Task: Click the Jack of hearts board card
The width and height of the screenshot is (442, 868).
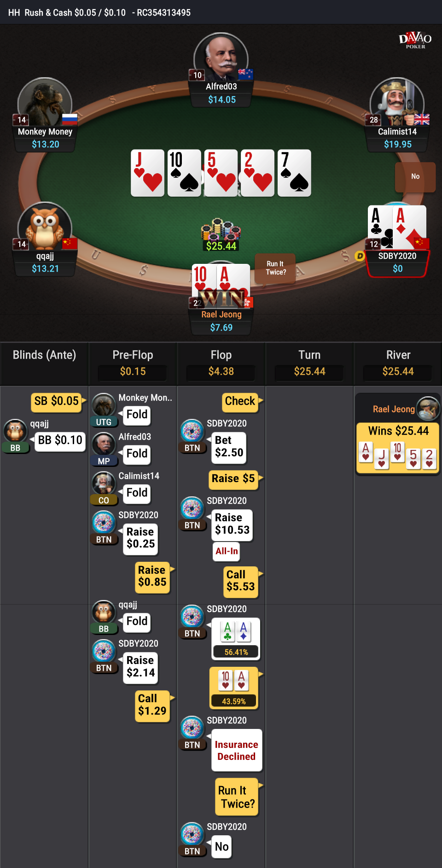Action: pyautogui.click(x=147, y=173)
